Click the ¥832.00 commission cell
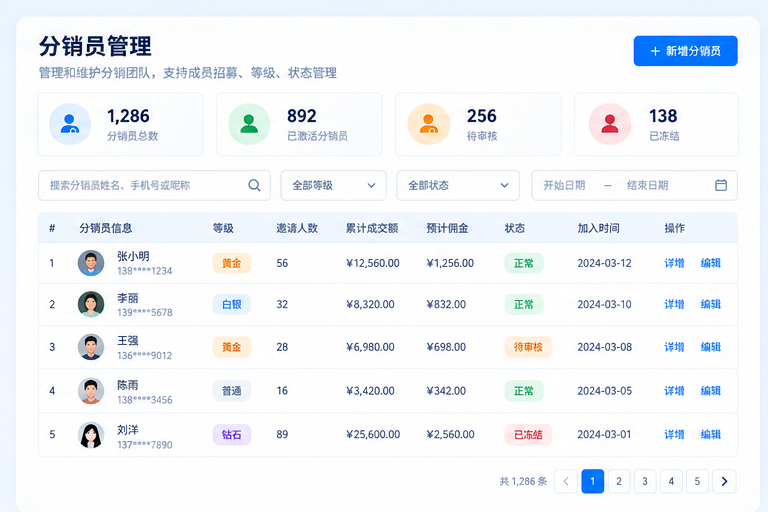The image size is (768, 512). [446, 304]
